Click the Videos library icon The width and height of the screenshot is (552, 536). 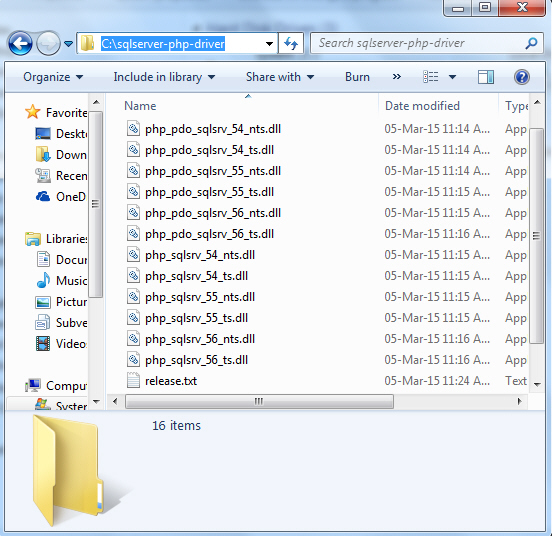tap(43, 343)
